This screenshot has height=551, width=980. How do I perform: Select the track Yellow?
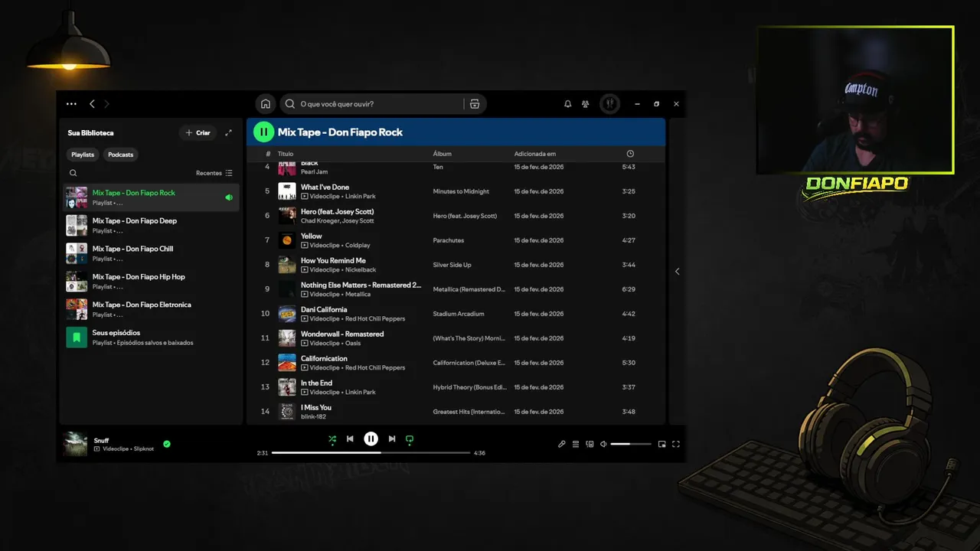pyautogui.click(x=312, y=236)
